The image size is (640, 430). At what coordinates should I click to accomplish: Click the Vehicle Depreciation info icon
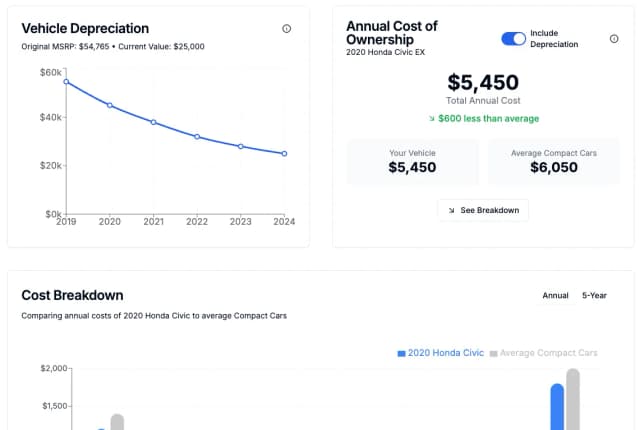(x=287, y=29)
